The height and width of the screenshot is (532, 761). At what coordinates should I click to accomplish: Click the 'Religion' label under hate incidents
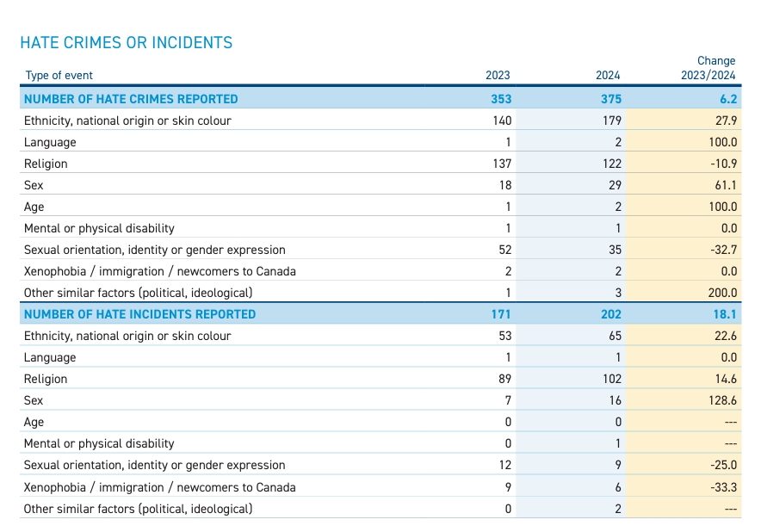click(x=46, y=379)
